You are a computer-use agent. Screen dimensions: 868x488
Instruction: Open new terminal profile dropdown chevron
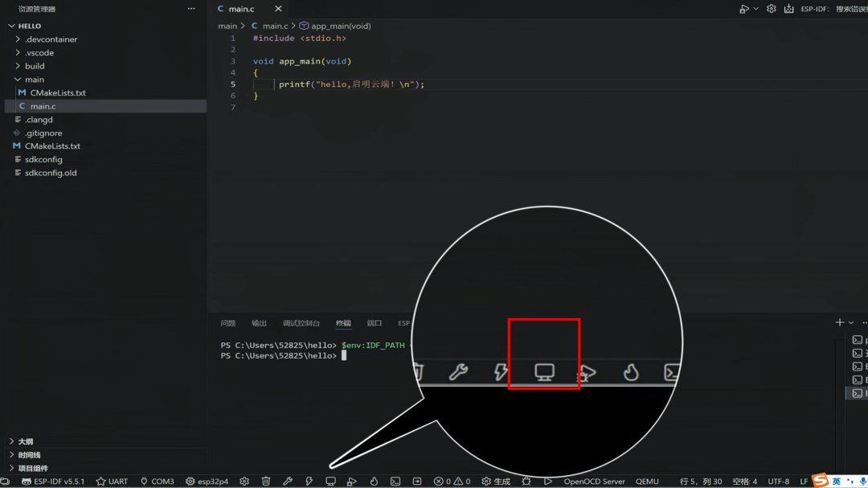[851, 322]
